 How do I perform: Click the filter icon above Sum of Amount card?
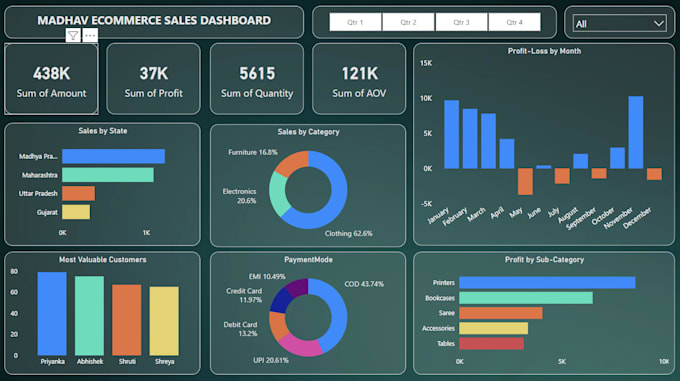[x=73, y=36]
